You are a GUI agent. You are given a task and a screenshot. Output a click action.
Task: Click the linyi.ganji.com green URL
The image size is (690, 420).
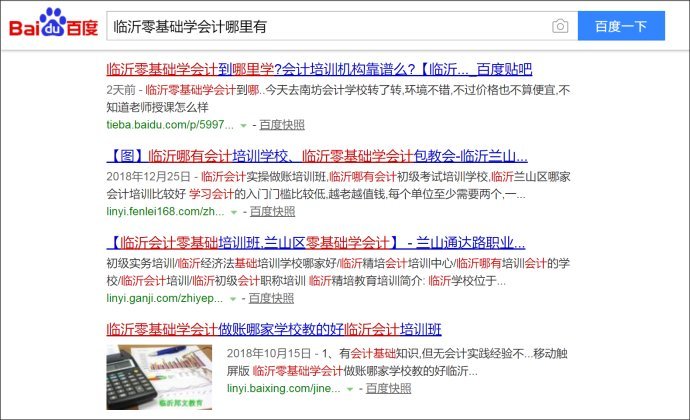(x=164, y=298)
